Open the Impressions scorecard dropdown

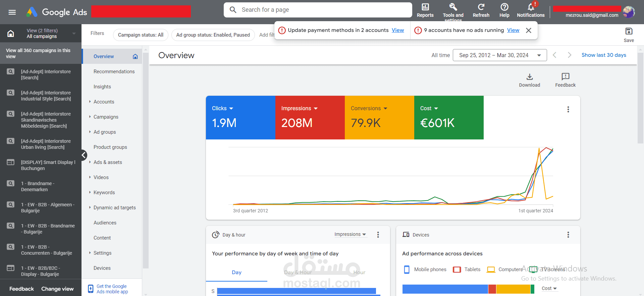tap(299, 108)
